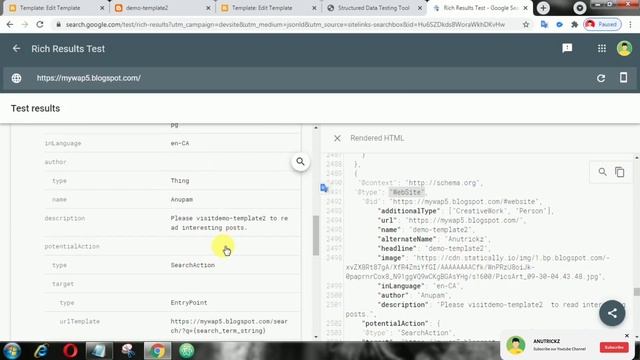The width and height of the screenshot is (640, 360).
Task: Open Chrome from the taskbar
Action: [x=157, y=351]
